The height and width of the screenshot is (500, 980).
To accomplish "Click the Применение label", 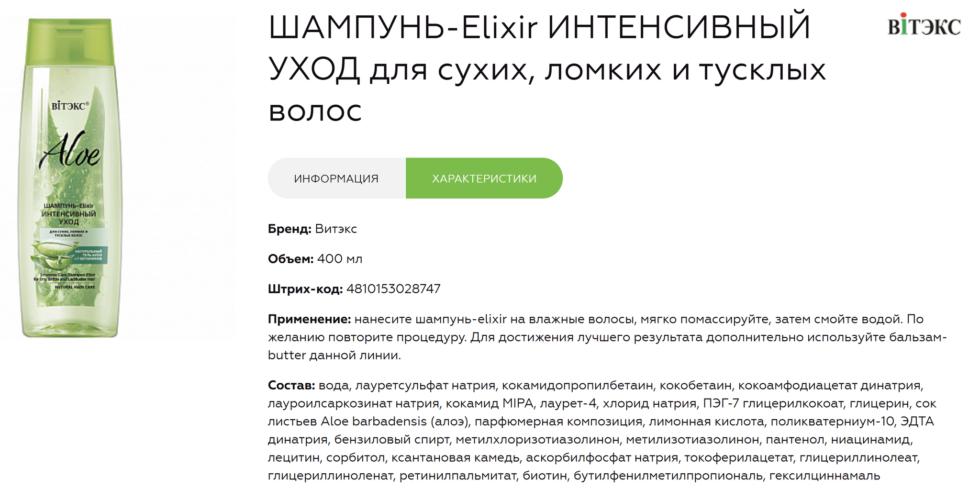I will pos(310,319).
